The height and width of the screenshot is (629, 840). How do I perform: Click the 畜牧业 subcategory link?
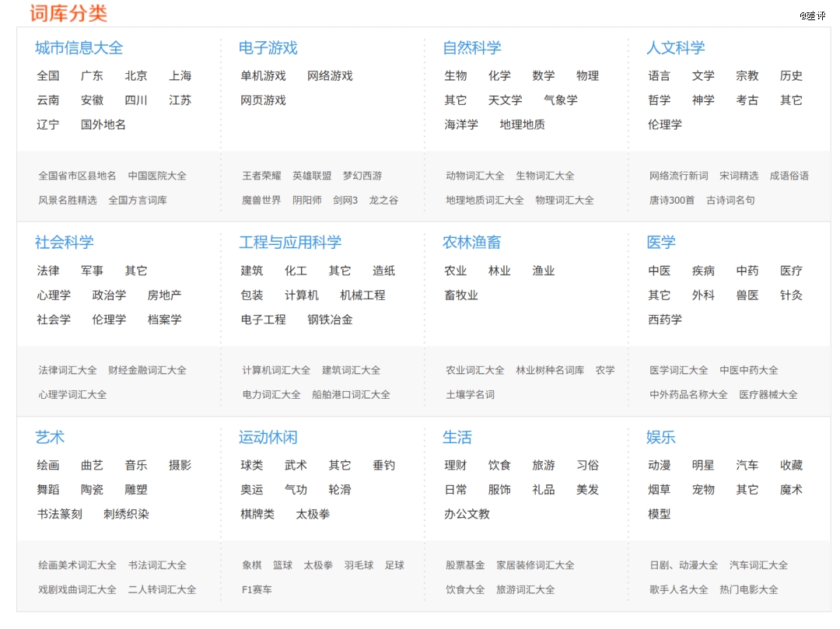click(x=461, y=295)
